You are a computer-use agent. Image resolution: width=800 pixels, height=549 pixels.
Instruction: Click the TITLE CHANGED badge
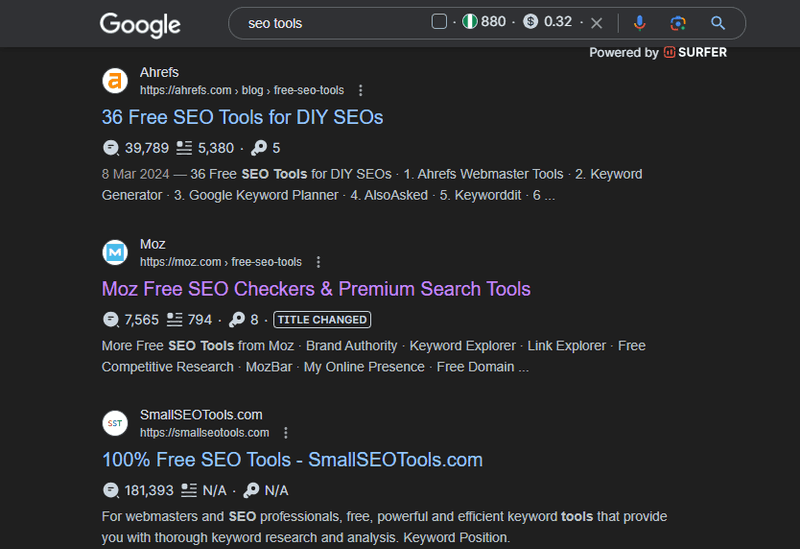coord(322,320)
